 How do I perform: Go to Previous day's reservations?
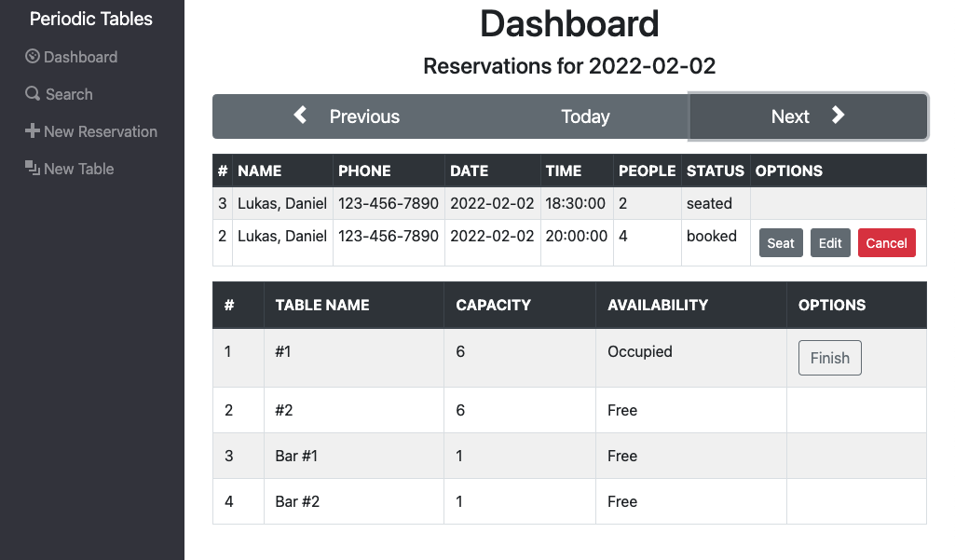click(347, 116)
